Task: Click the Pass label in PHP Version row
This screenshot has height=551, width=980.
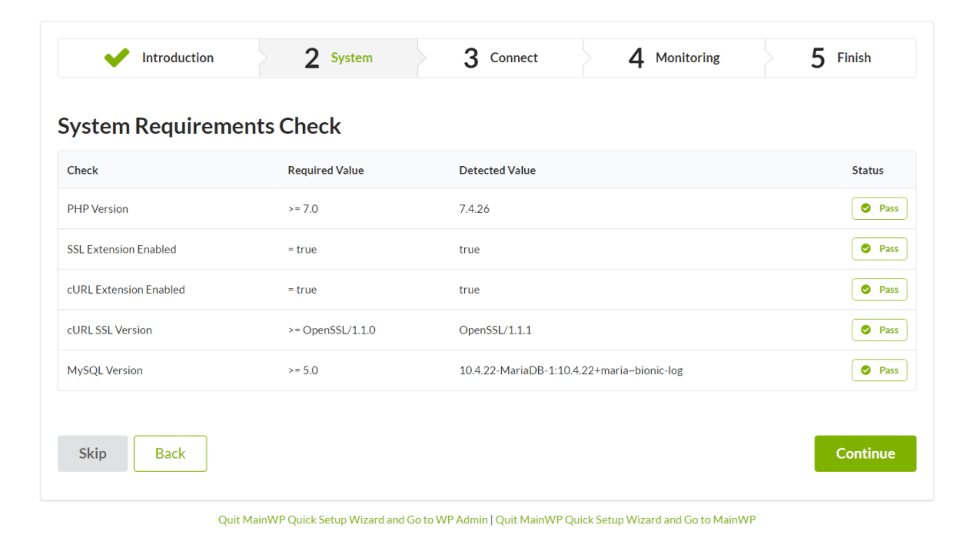Action: (x=889, y=208)
